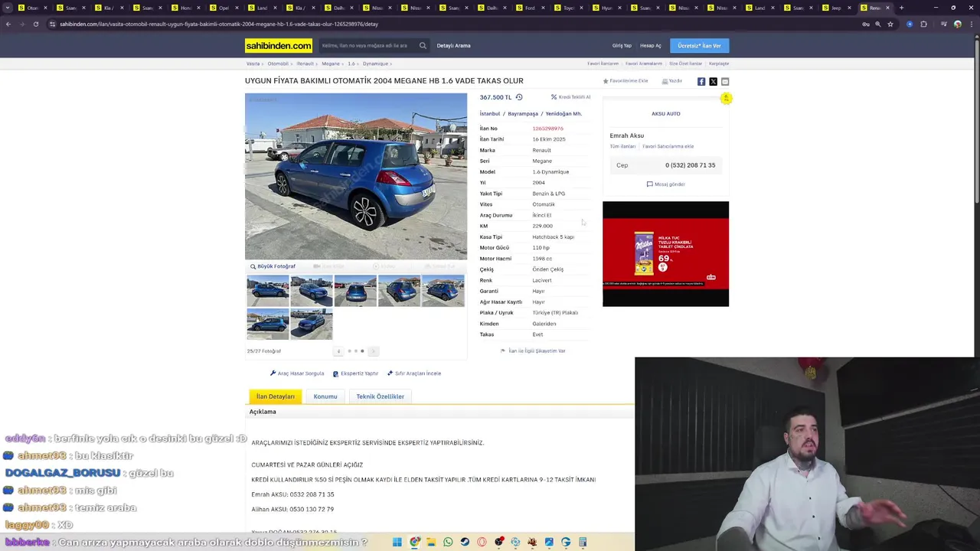Open Chrome three-dot menu
Image resolution: width=980 pixels, height=551 pixels.
(973, 24)
